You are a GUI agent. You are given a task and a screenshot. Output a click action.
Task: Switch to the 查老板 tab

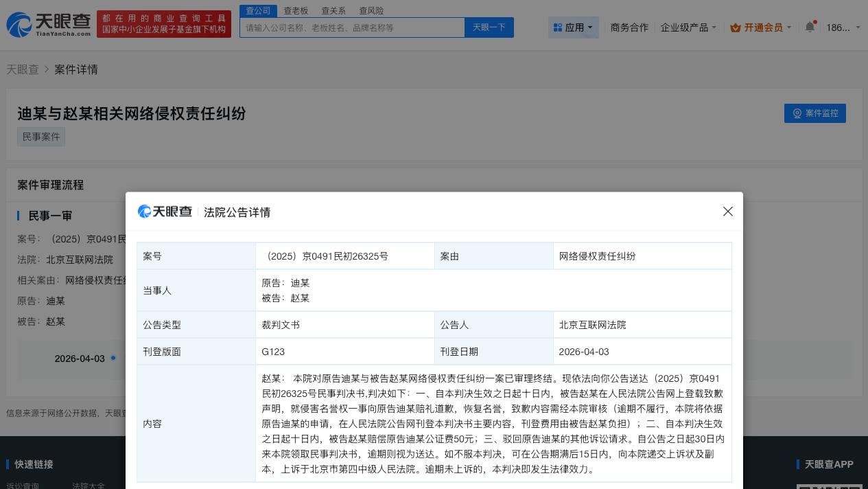(x=296, y=10)
